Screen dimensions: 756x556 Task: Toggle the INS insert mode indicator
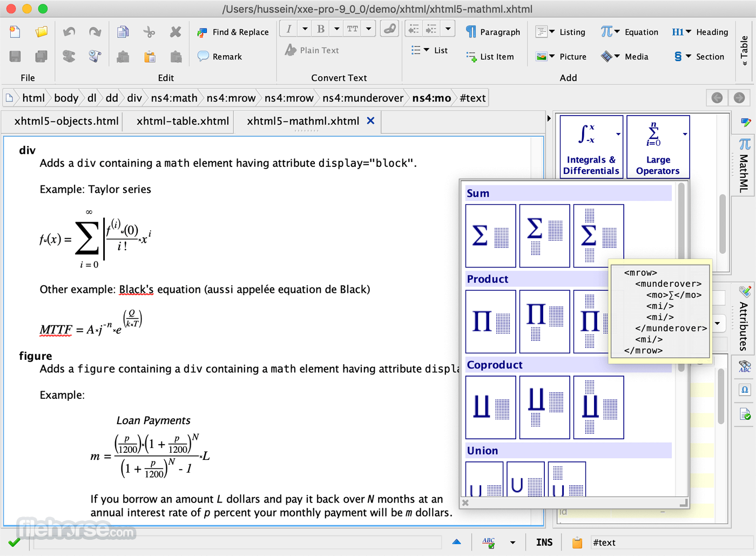pos(544,542)
